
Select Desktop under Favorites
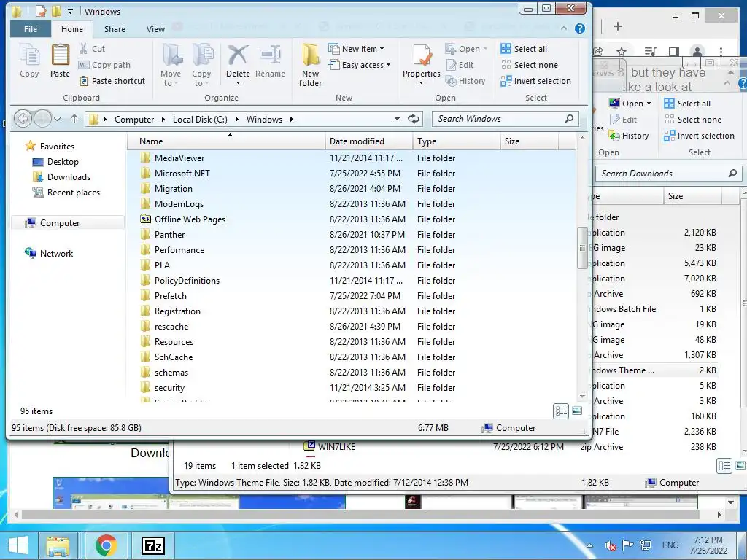coord(55,162)
